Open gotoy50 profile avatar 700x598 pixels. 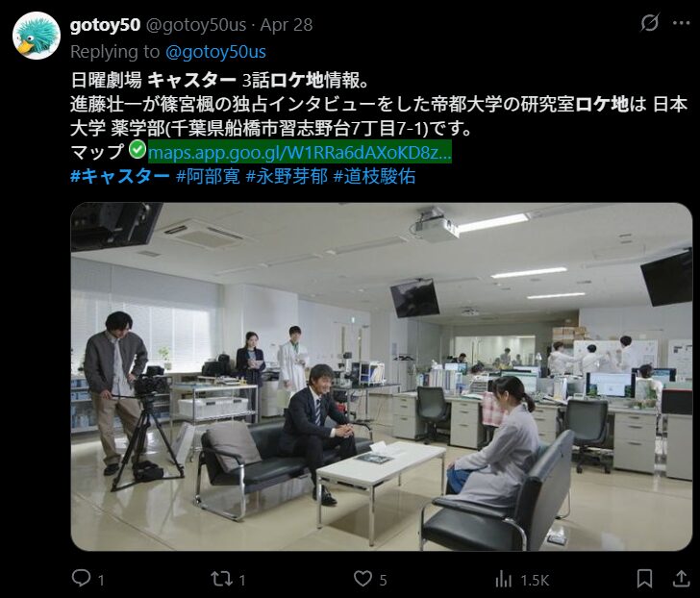(37, 36)
